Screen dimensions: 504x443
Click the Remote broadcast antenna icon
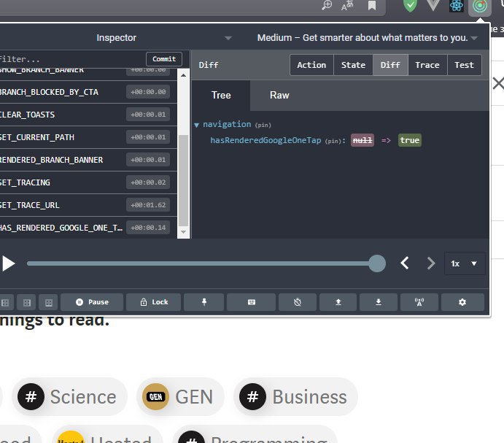tap(419, 302)
